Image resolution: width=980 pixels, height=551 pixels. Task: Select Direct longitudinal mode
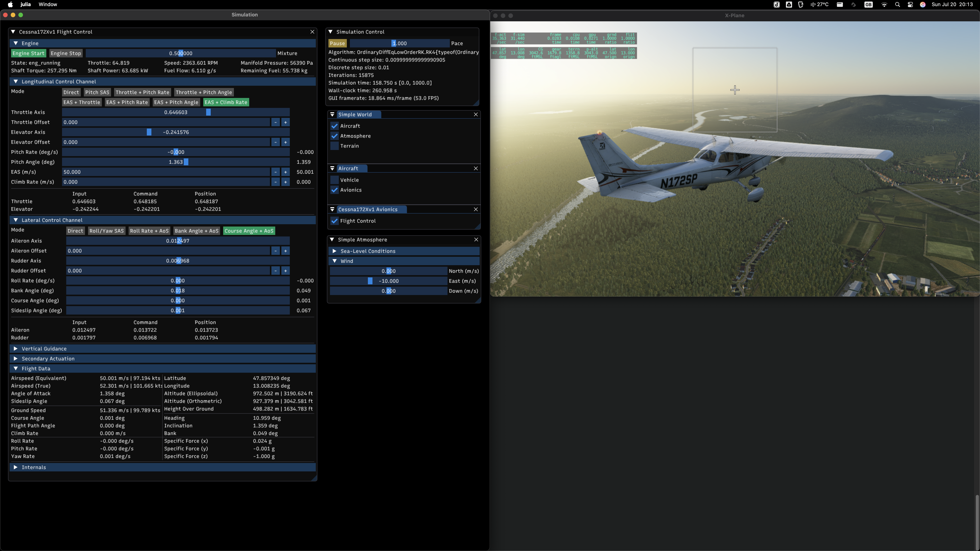pyautogui.click(x=71, y=92)
